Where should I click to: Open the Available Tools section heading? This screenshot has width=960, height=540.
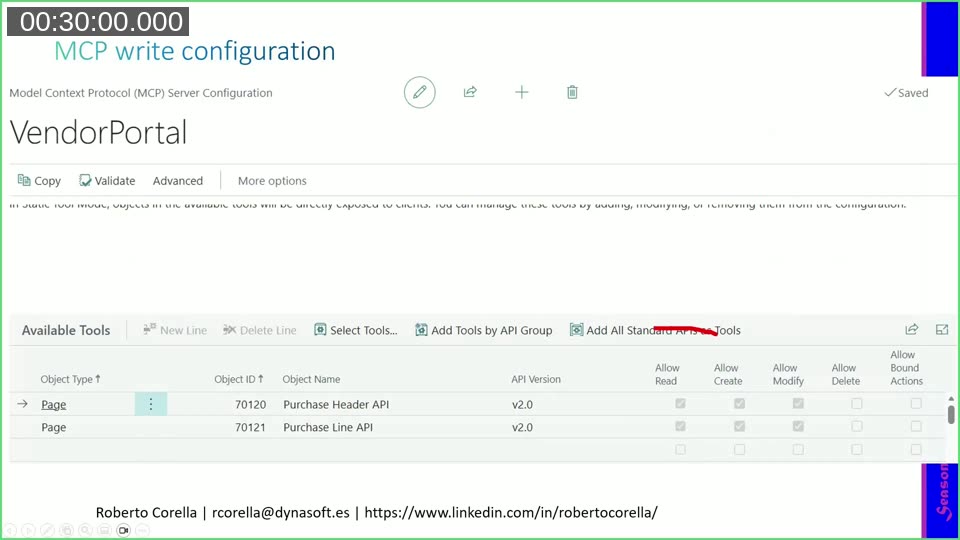pos(66,330)
